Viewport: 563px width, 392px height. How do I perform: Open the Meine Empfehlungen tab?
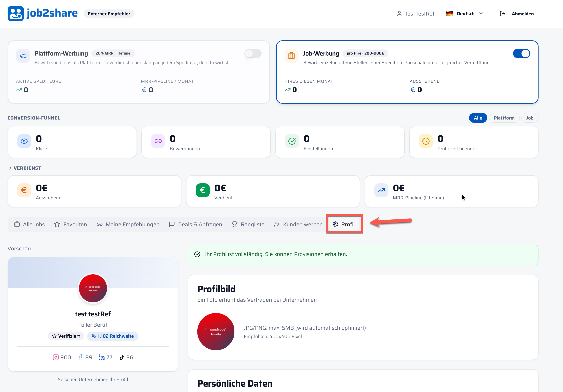[x=128, y=224]
